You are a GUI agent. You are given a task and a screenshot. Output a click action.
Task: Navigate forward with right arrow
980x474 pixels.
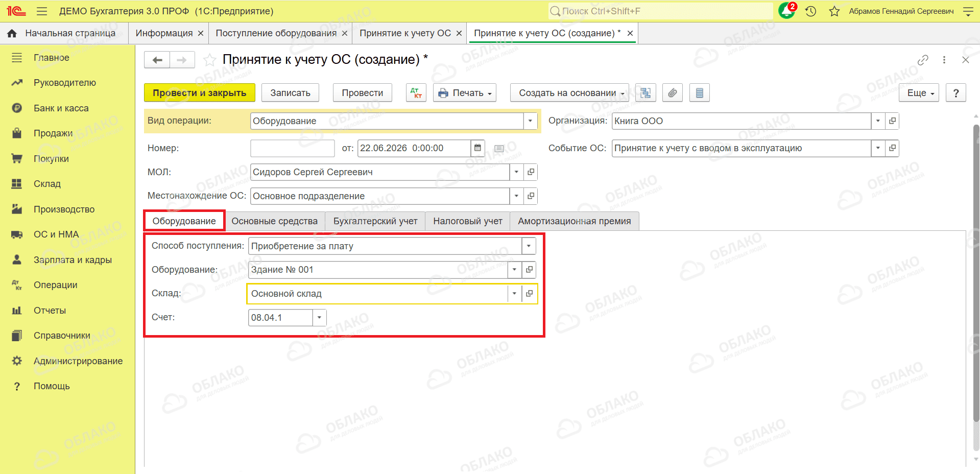point(182,60)
